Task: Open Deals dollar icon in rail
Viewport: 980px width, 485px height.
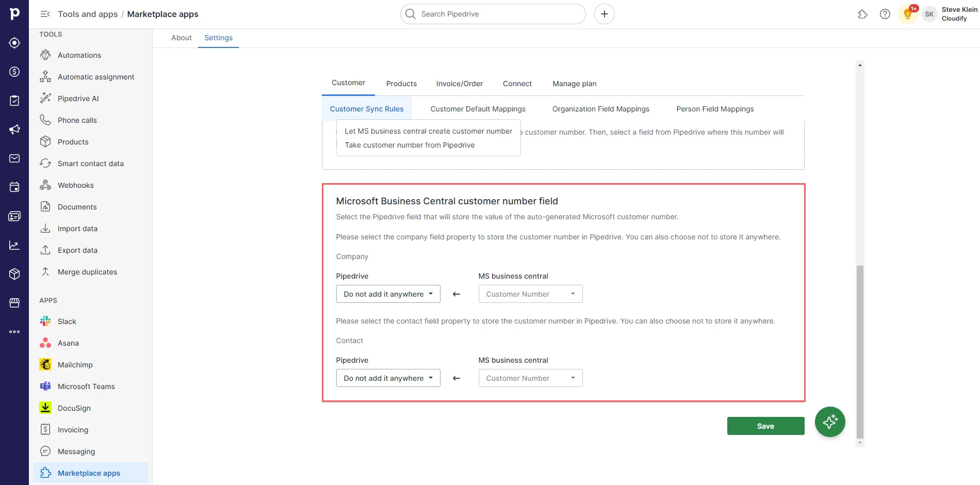Action: point(14,72)
